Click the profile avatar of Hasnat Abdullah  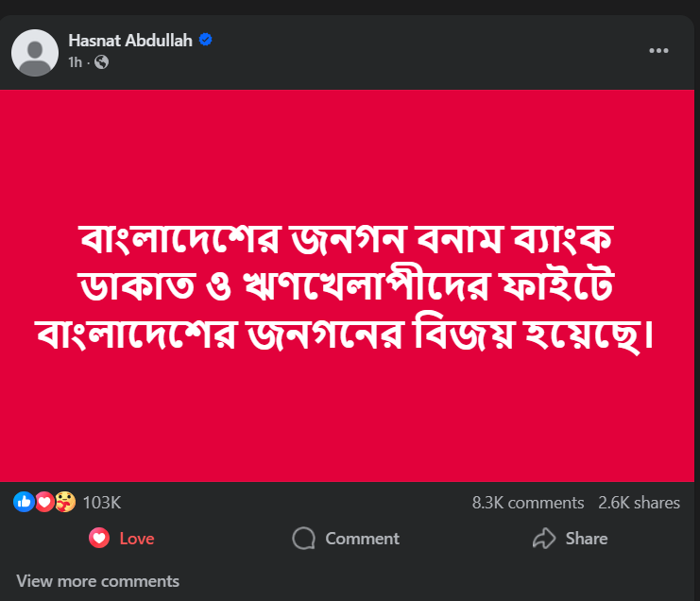pos(35,52)
